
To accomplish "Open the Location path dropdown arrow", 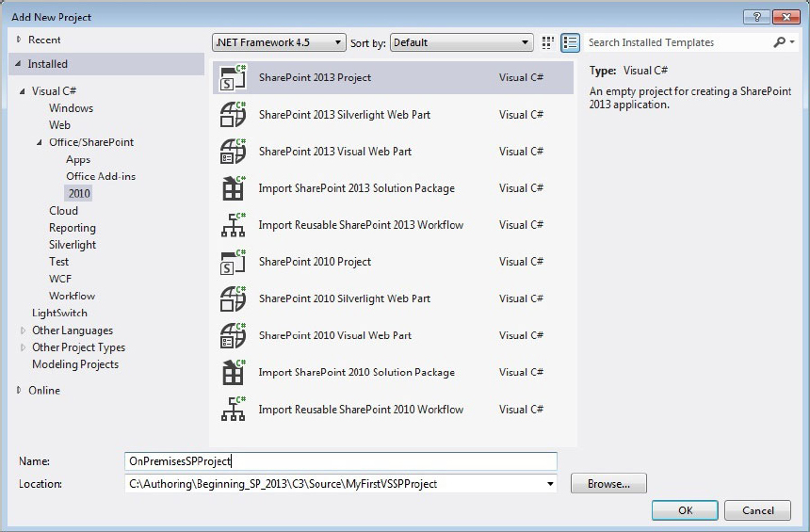I will point(550,484).
